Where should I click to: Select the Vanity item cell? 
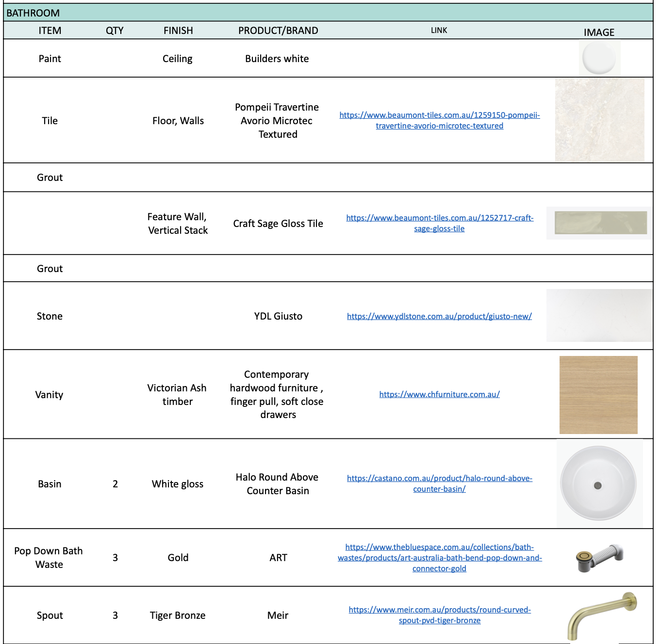[x=49, y=395]
